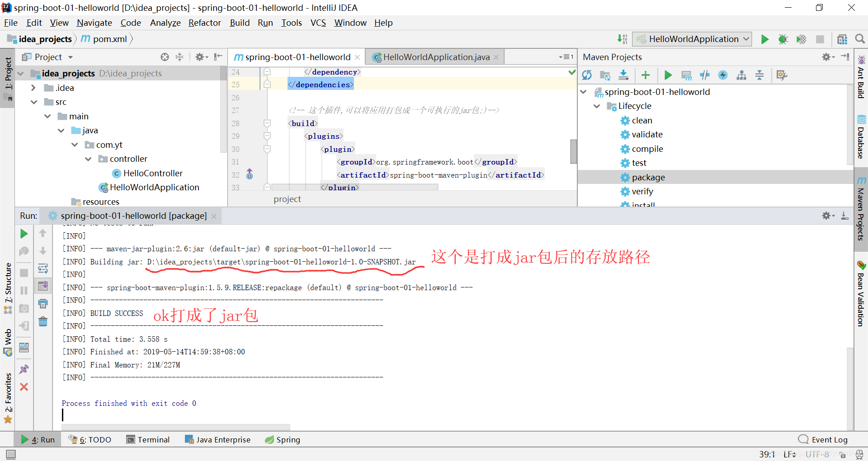
Task: Close the spring-boot-01-helloworld pom tab
Action: point(357,57)
